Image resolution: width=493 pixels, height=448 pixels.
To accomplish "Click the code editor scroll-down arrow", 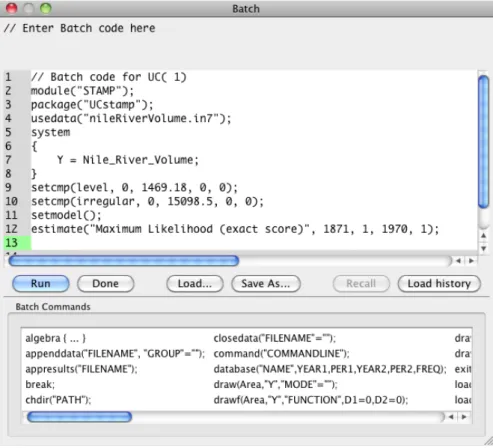I will 483,249.
